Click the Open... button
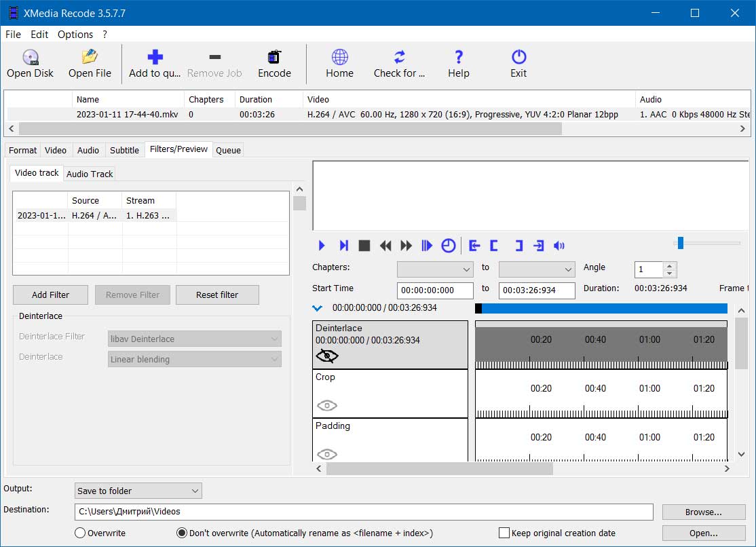756x547 pixels. [x=704, y=533]
